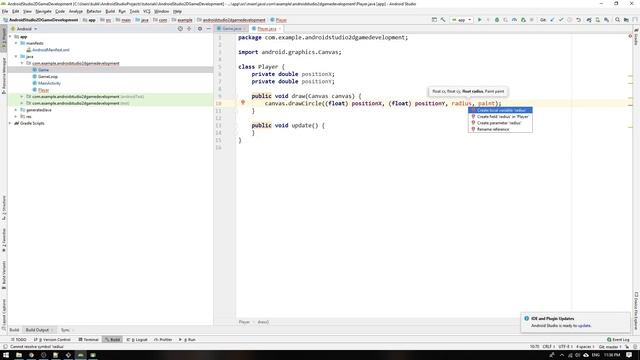This screenshot has height=360, width=640.
Task: Collapse the app module tree node
Action: tap(11, 36)
